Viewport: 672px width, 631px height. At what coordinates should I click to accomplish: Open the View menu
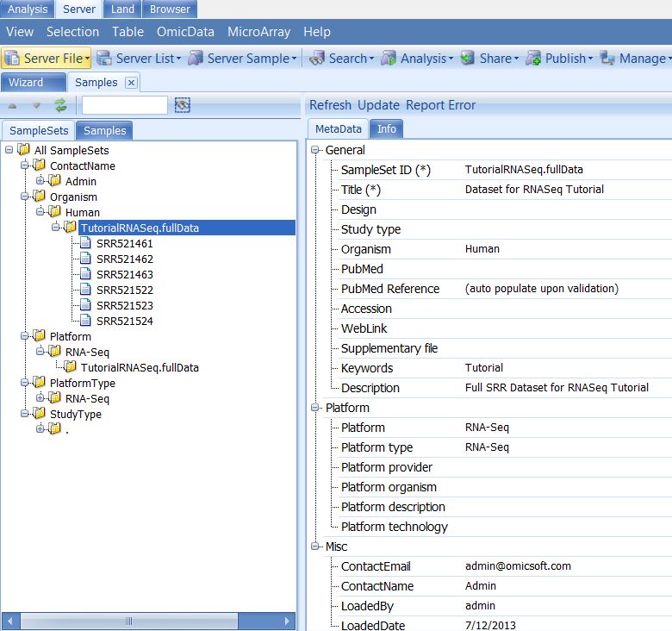[20, 32]
